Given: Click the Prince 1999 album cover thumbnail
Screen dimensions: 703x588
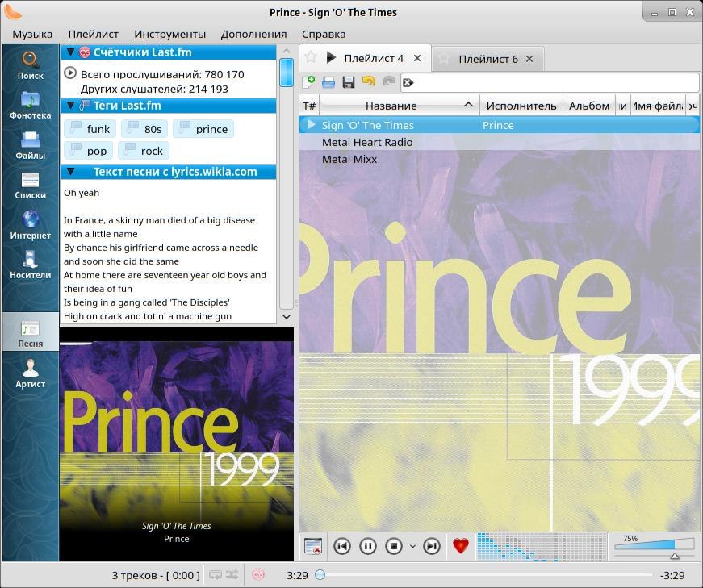Looking at the screenshot, I should coord(177,444).
